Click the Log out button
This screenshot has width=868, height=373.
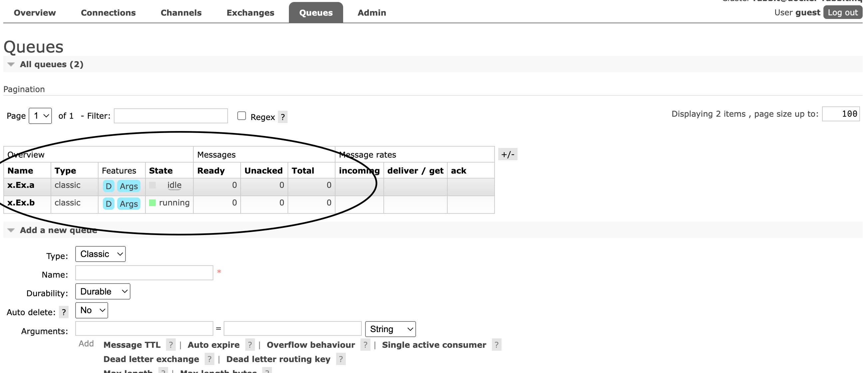tap(842, 13)
